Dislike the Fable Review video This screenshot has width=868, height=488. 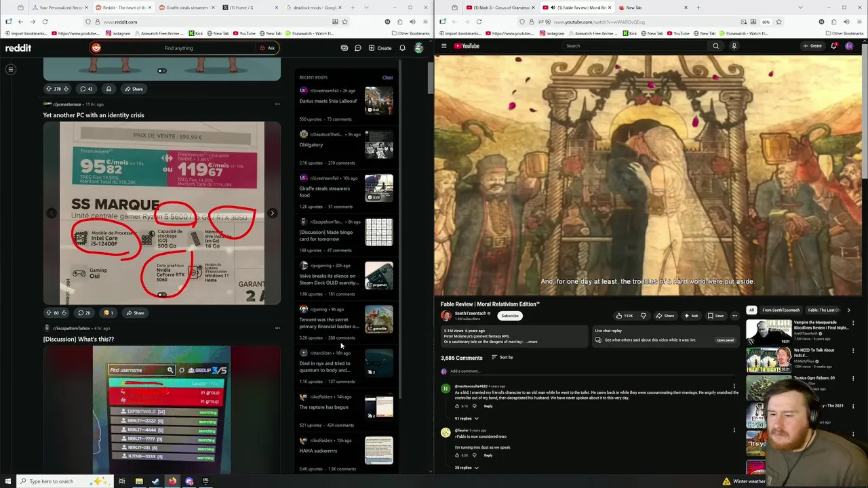[644, 316]
